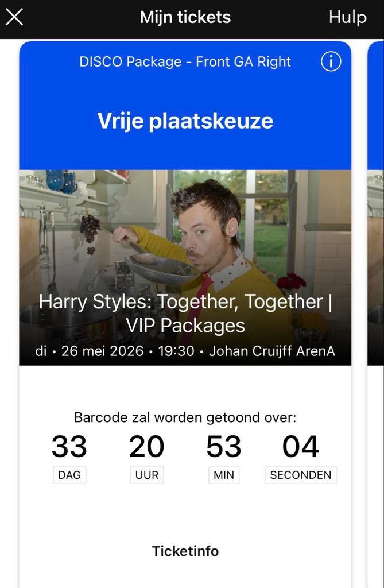384x588 pixels.
Task: Select the Vrije plaatskeuze banner
Action: [x=185, y=121]
